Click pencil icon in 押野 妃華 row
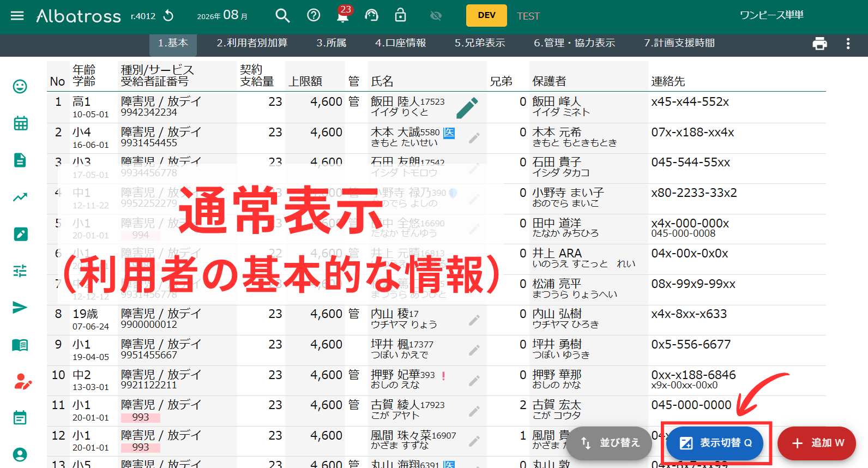Viewport: 868px width, 468px height. pyautogui.click(x=474, y=381)
